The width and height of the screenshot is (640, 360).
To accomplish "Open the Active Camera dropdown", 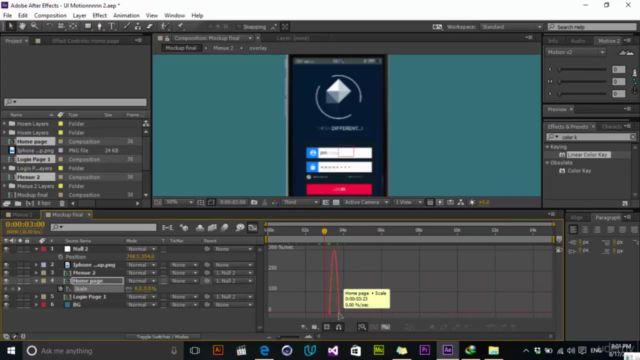I will point(366,202).
